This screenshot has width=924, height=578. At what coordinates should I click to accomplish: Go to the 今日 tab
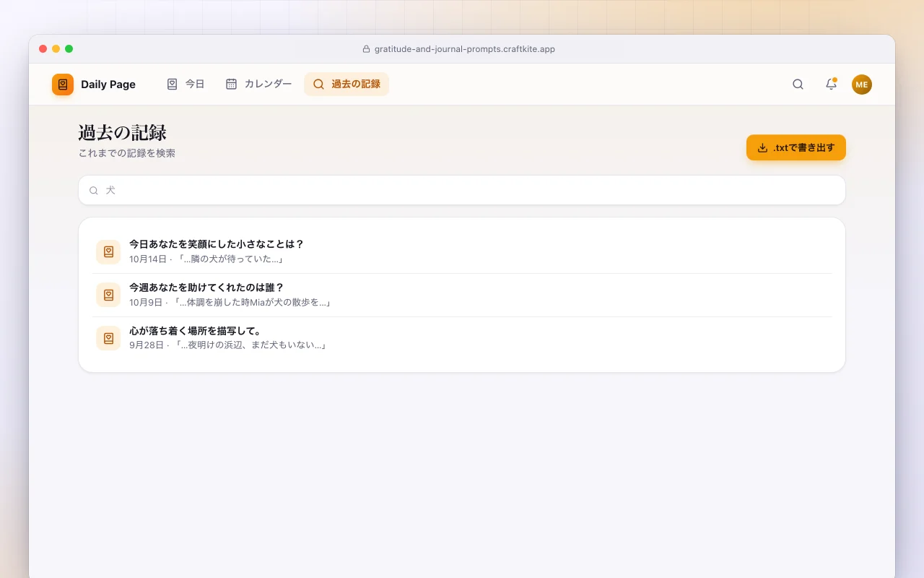point(186,84)
